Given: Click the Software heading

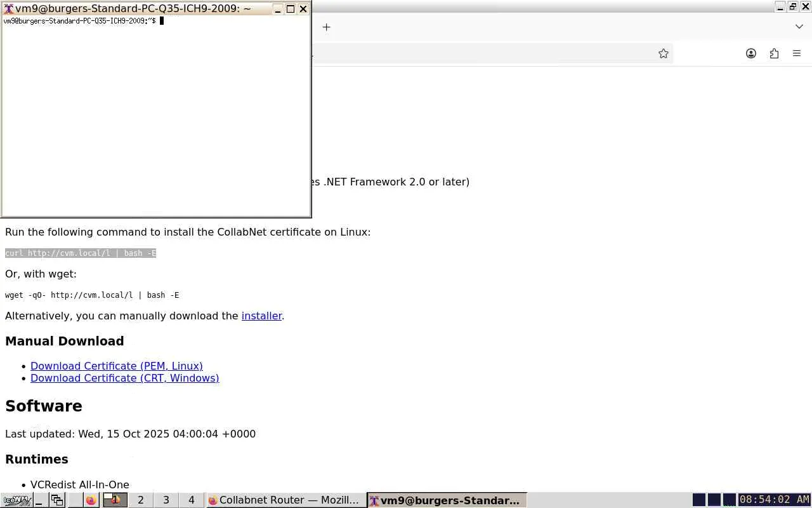Looking at the screenshot, I should [44, 406].
